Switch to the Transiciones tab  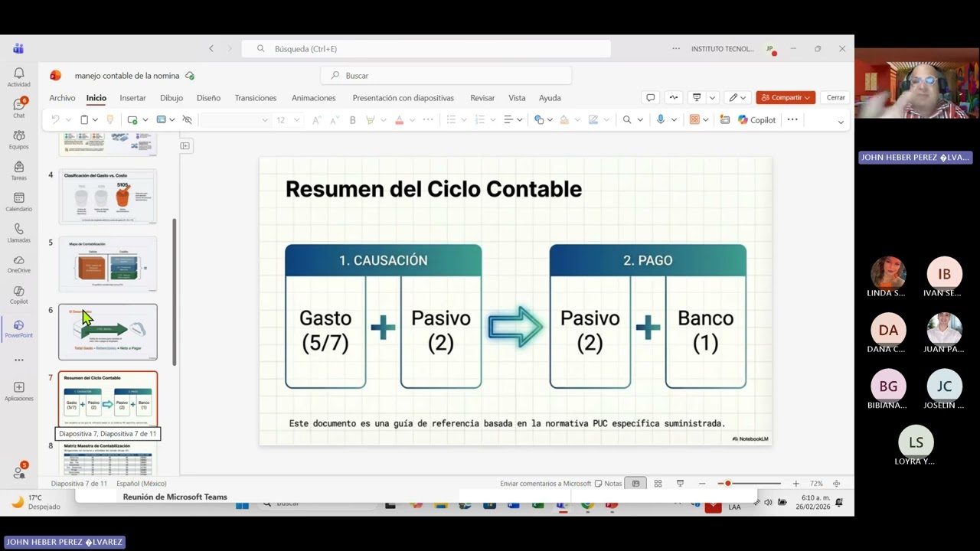[256, 98]
